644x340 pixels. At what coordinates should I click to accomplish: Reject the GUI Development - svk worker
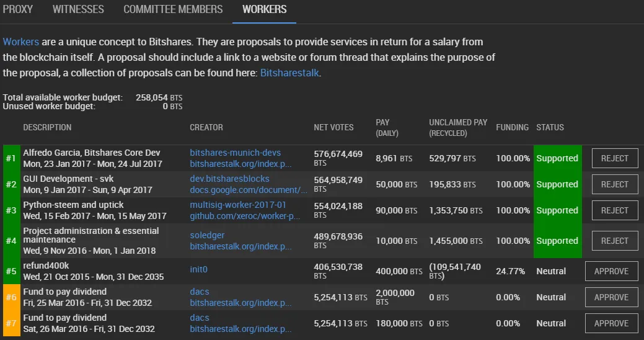point(615,184)
